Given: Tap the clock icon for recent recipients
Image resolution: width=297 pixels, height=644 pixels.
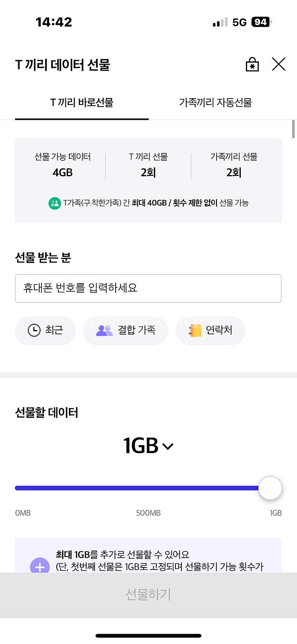Looking at the screenshot, I should click(34, 330).
